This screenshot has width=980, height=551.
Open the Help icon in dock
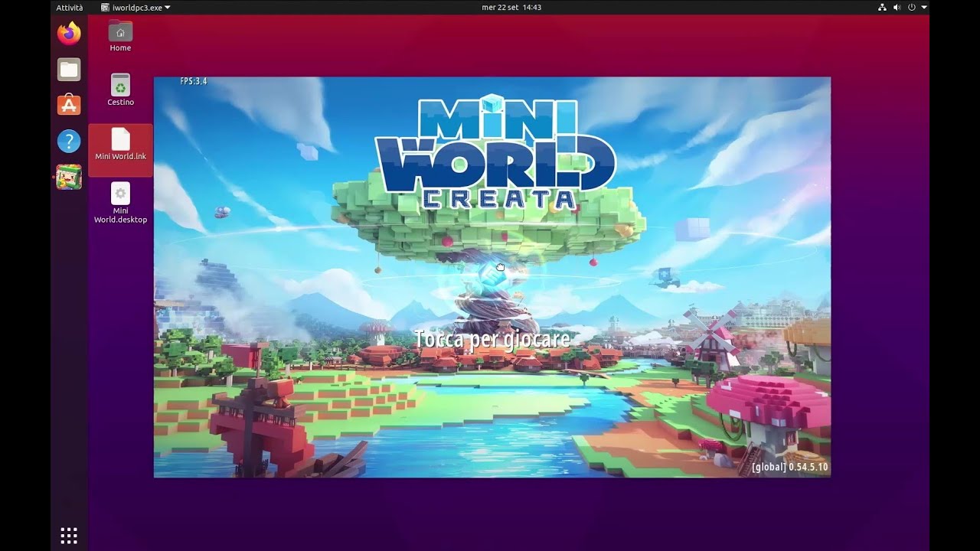69,141
